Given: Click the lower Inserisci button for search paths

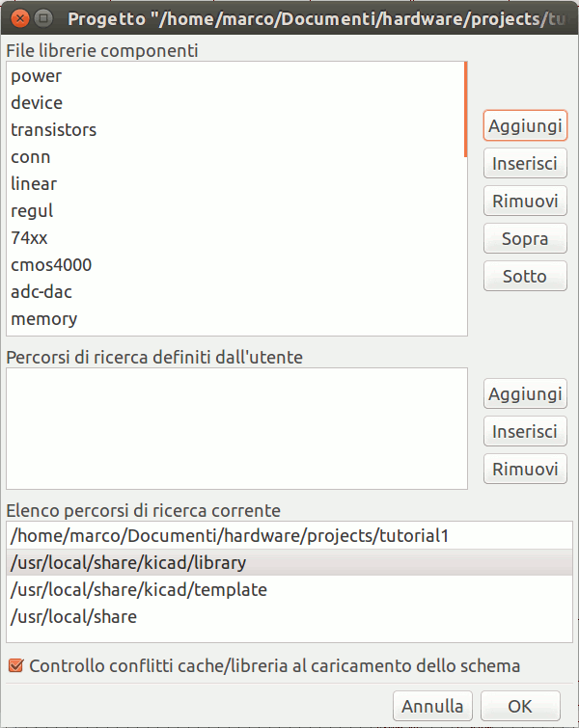Looking at the screenshot, I should pyautogui.click(x=525, y=431).
